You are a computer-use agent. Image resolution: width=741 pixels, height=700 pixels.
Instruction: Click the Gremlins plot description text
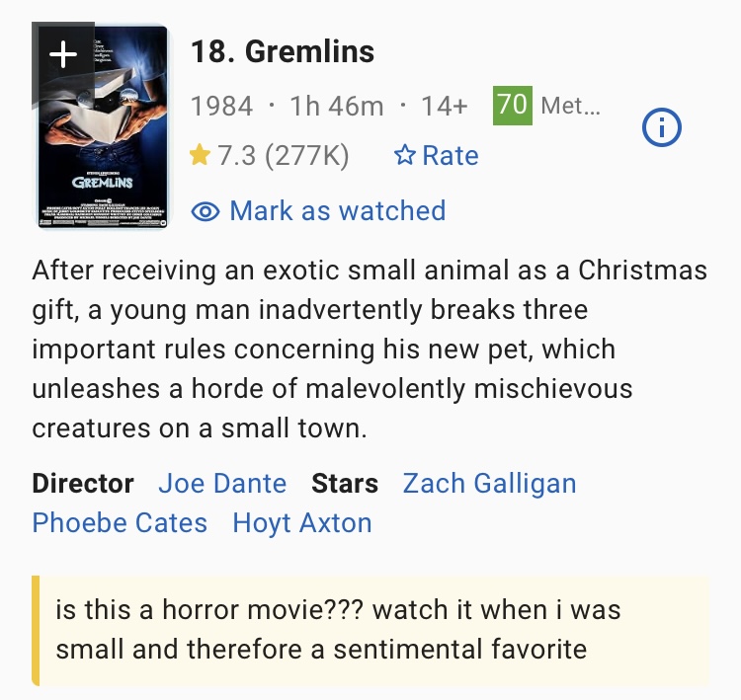[x=370, y=350]
